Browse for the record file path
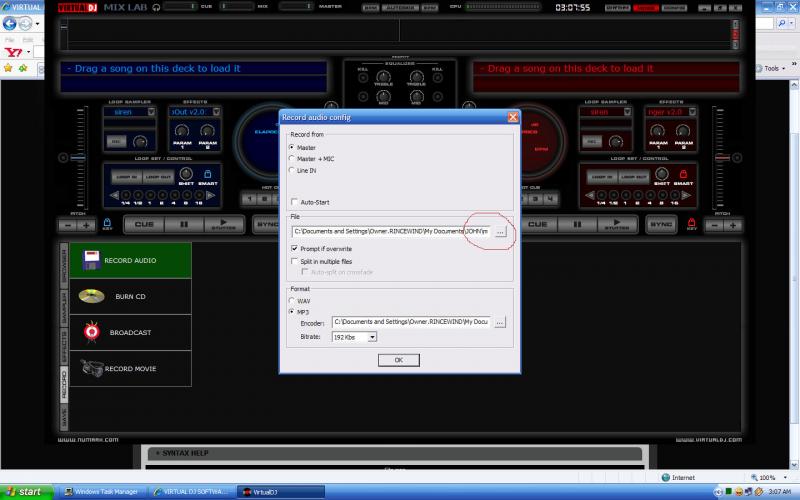 click(x=500, y=232)
